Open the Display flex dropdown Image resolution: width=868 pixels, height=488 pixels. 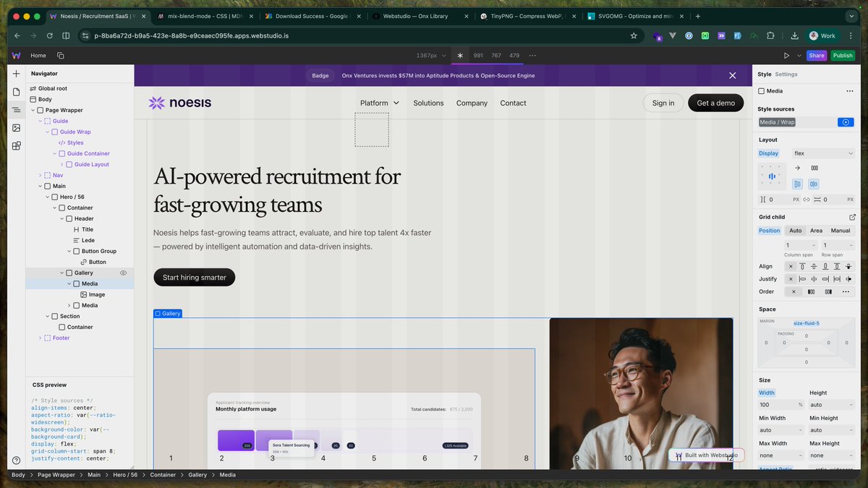pyautogui.click(x=824, y=153)
